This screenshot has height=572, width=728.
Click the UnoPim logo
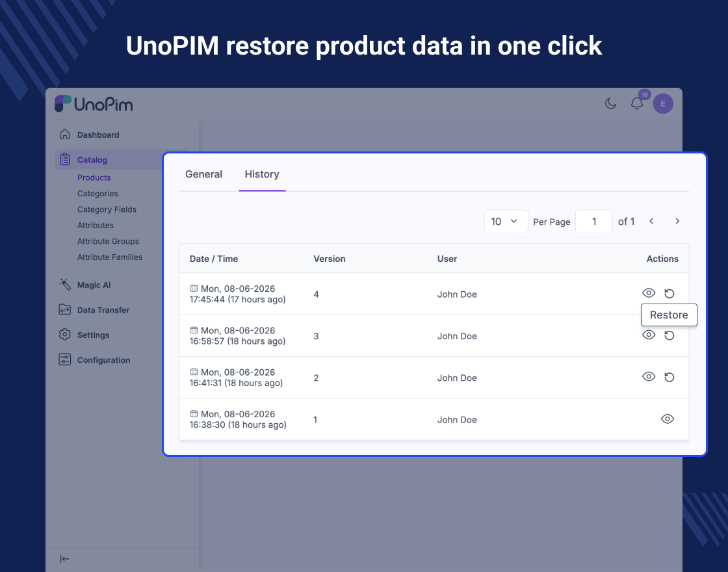[x=94, y=104]
